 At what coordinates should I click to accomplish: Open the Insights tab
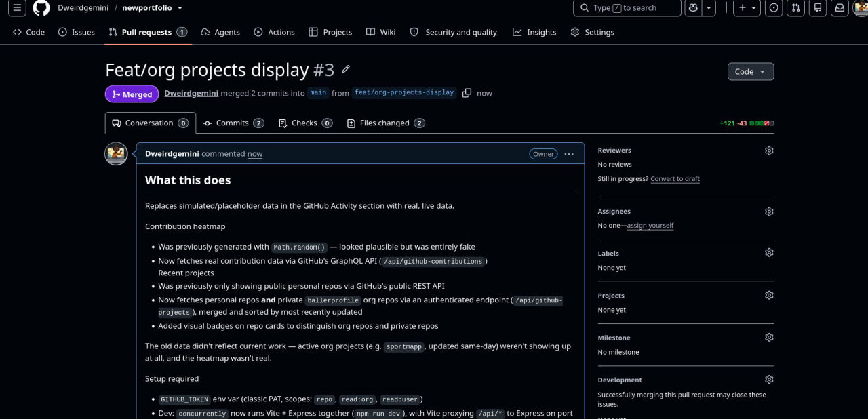click(534, 32)
